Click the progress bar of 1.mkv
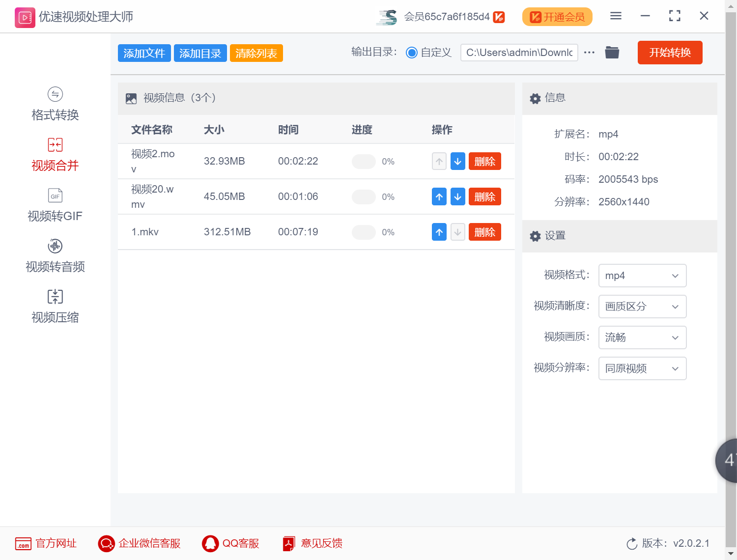Screen dimensions: 737x560 coord(364,232)
